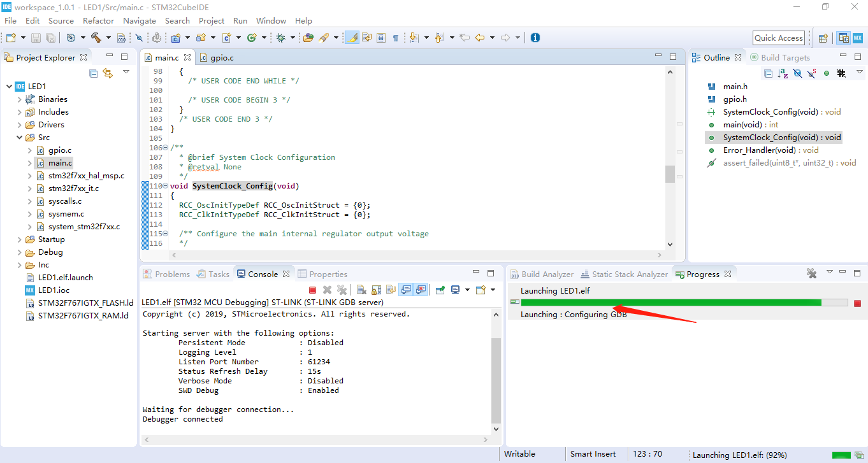The image size is (868, 463).
Task: Click the Previous Annotation arrow icon
Action: point(438,38)
